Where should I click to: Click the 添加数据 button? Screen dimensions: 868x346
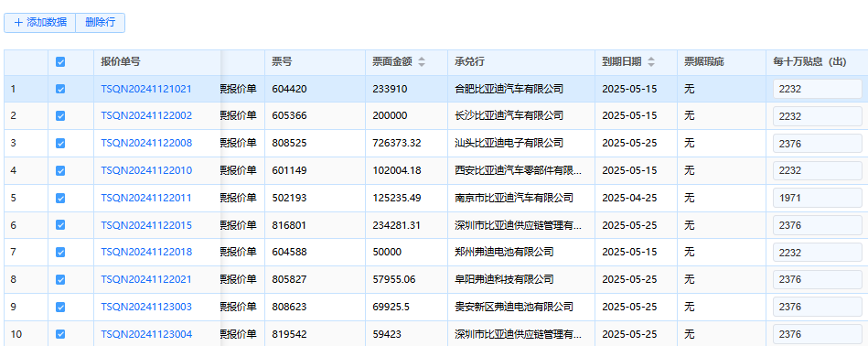[40, 23]
